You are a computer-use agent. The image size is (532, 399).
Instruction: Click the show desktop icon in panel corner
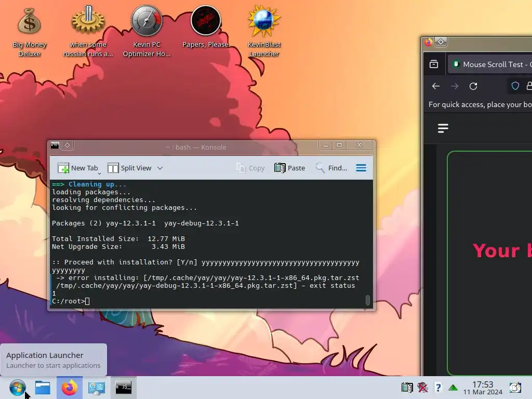[x=515, y=388]
